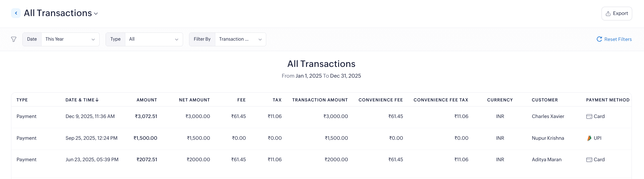The height and width of the screenshot is (179, 644).
Task: Click the UPI icon in Nupur Krishna row
Action: tap(589, 138)
